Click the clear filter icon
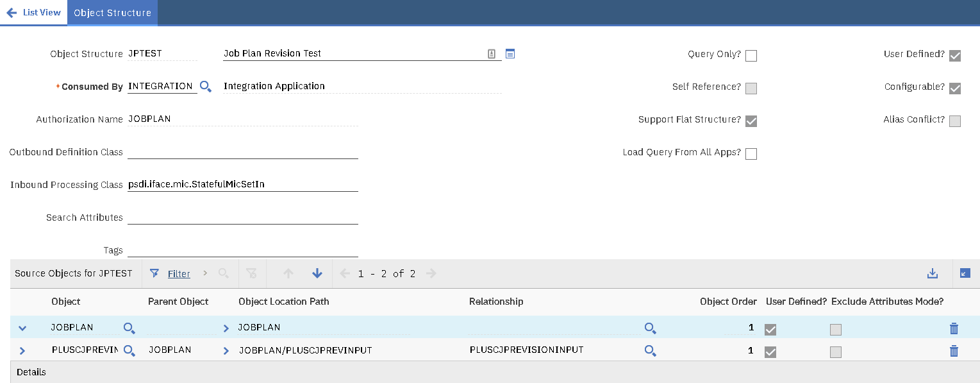Viewport: 980px width, 383px height. 251,273
